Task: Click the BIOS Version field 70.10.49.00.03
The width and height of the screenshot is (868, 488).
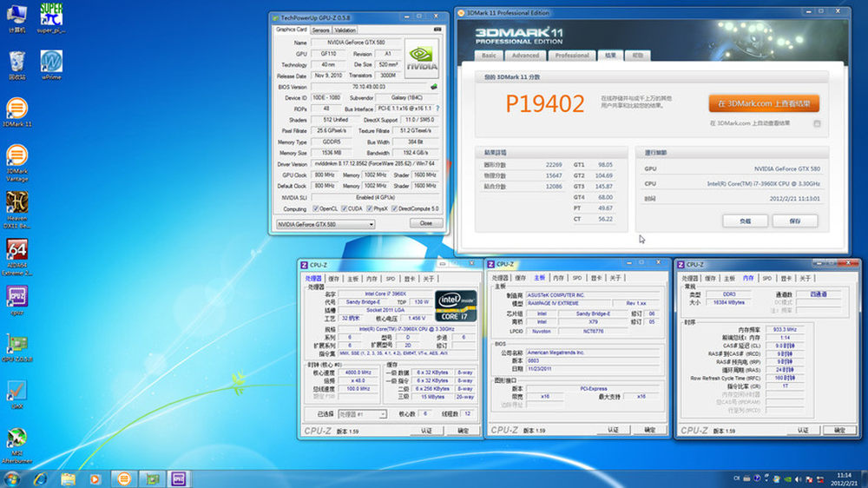Action: (x=369, y=87)
